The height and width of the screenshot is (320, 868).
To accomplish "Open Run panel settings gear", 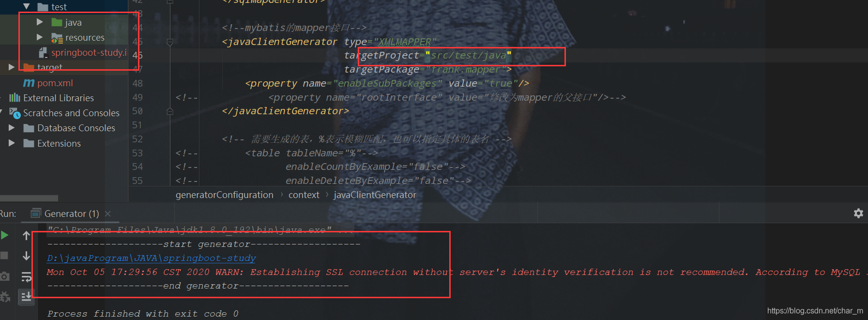I will (x=858, y=213).
